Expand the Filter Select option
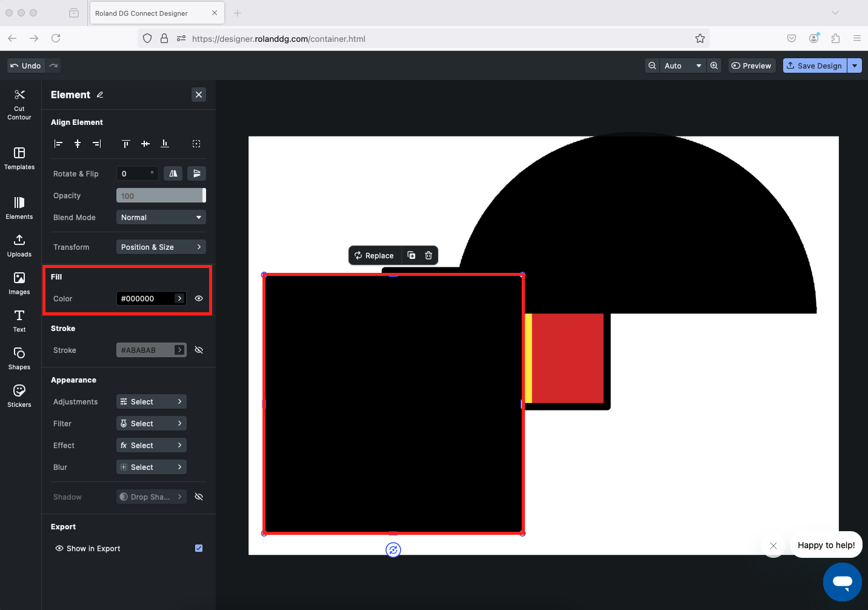The image size is (868, 610). coord(152,423)
